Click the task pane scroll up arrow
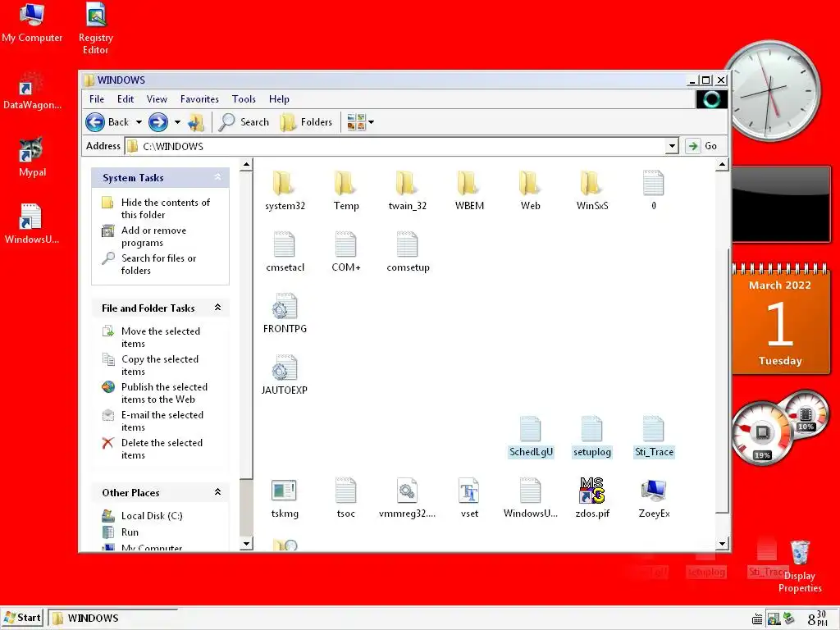Image resolution: width=840 pixels, height=630 pixels. click(246, 164)
